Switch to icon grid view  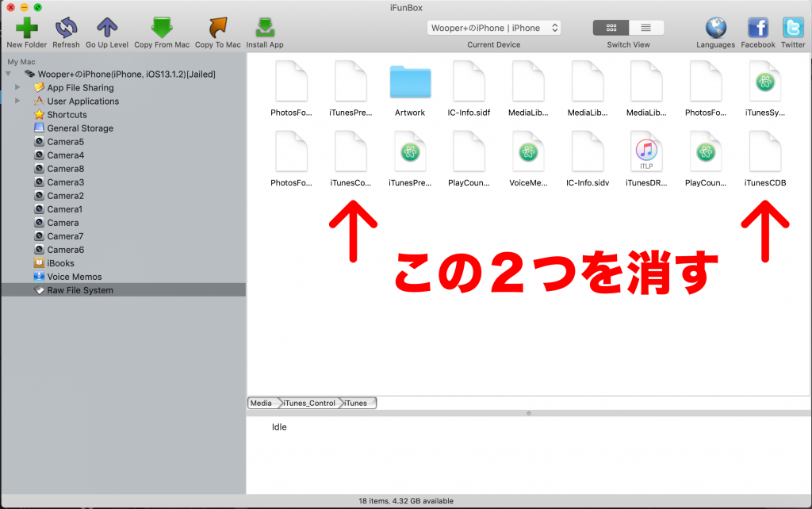point(611,28)
